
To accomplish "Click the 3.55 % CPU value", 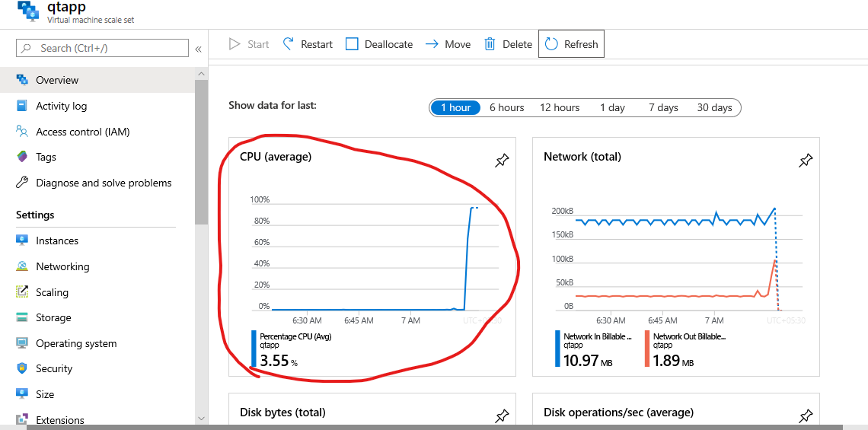I will click(279, 362).
